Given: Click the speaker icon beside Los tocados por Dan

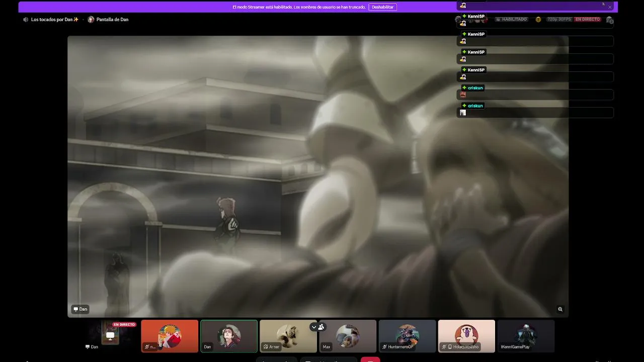Looking at the screenshot, I should 26,20.
